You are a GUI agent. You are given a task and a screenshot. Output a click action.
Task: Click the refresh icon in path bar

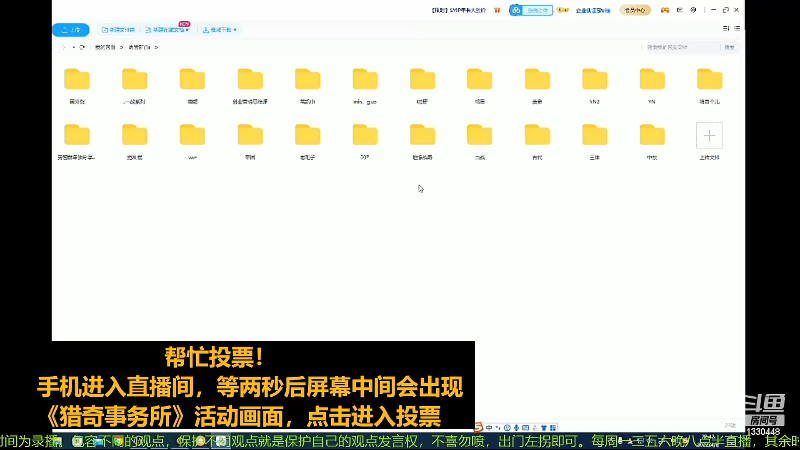(82, 47)
